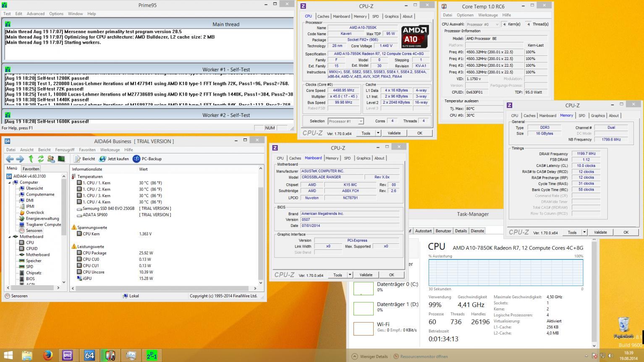This screenshot has width=644, height=362.
Task: Click the AMD A10 logo in CPU-Z
Action: click(x=415, y=36)
